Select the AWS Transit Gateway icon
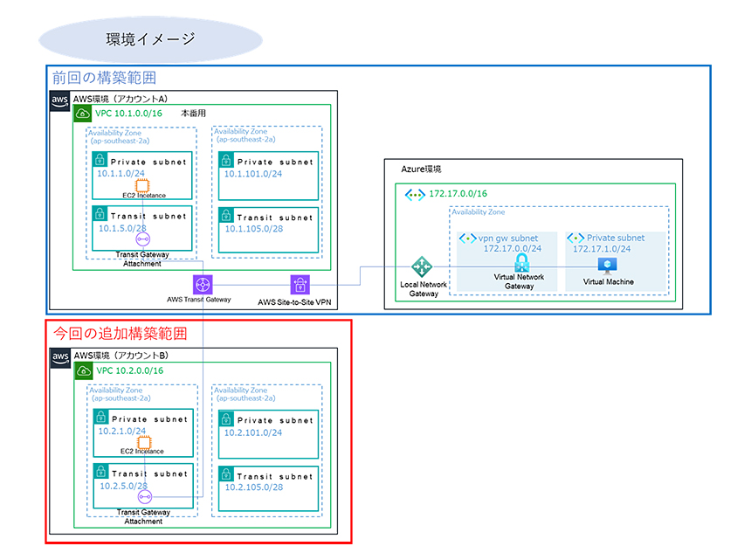The width and height of the screenshot is (751, 560). coord(203,285)
